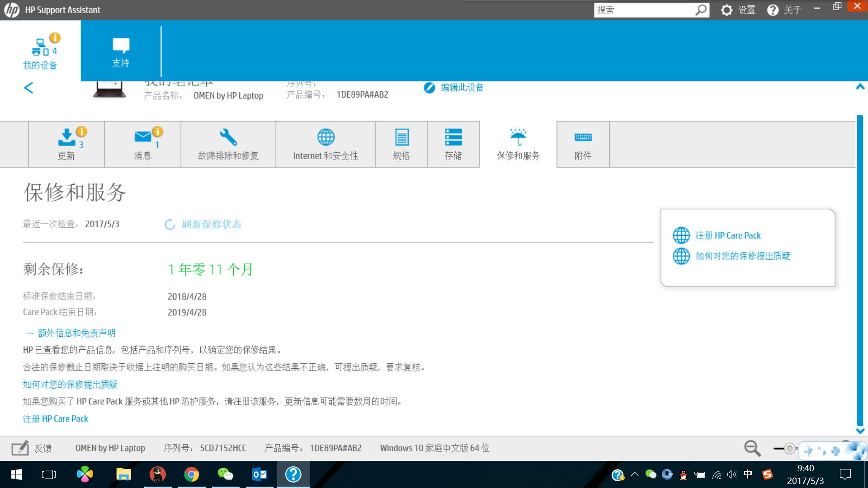View 规格 (Specifications) document icon

[401, 137]
